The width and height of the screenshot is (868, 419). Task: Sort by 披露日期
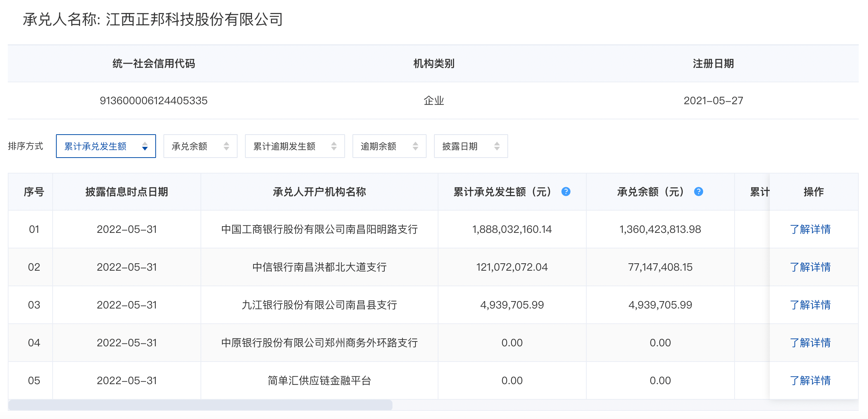pyautogui.click(x=471, y=146)
